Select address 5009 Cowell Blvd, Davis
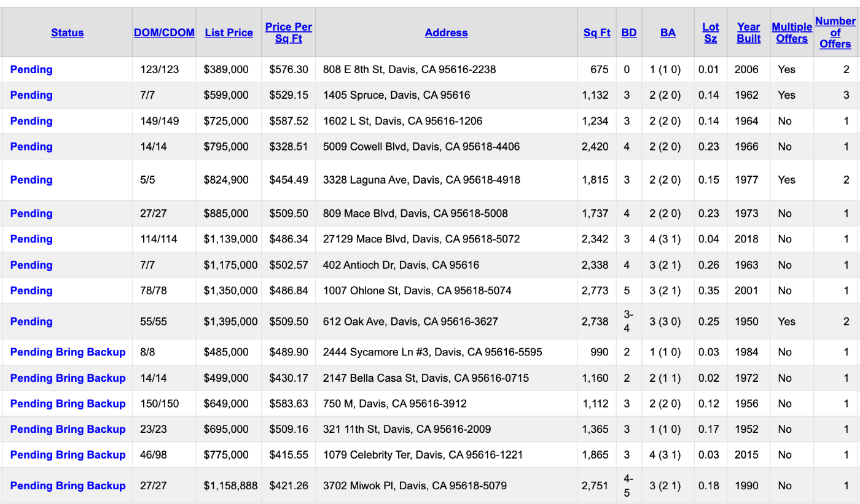Screen dimensions: 860x504 tap(421, 147)
